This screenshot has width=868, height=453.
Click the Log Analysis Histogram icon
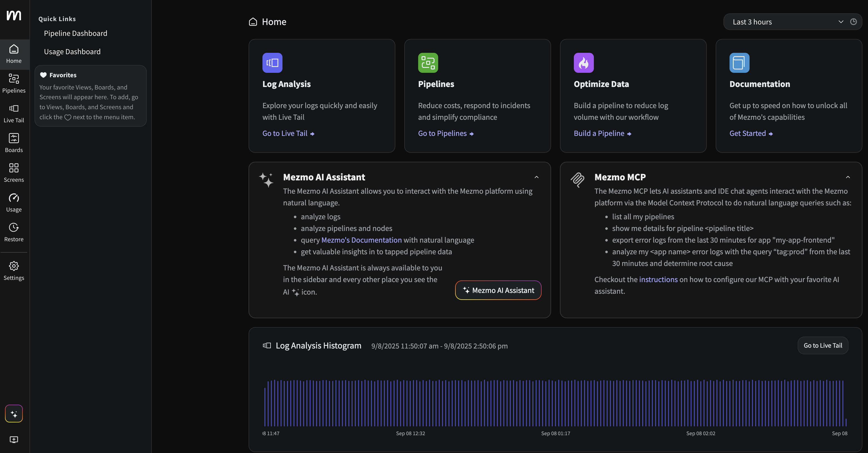(267, 345)
